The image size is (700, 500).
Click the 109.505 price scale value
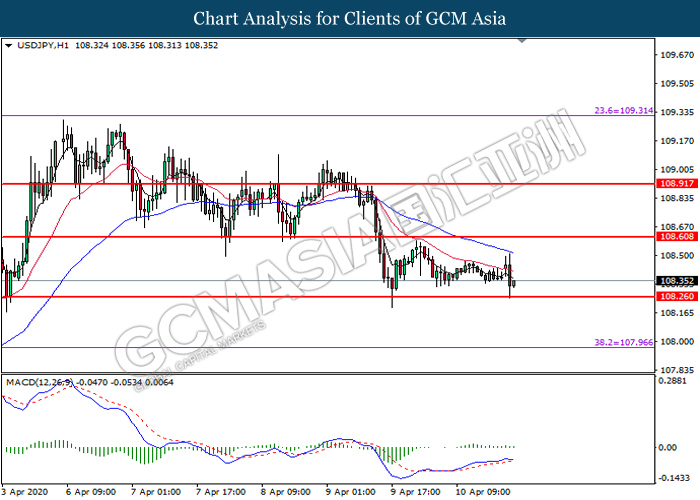(x=677, y=83)
